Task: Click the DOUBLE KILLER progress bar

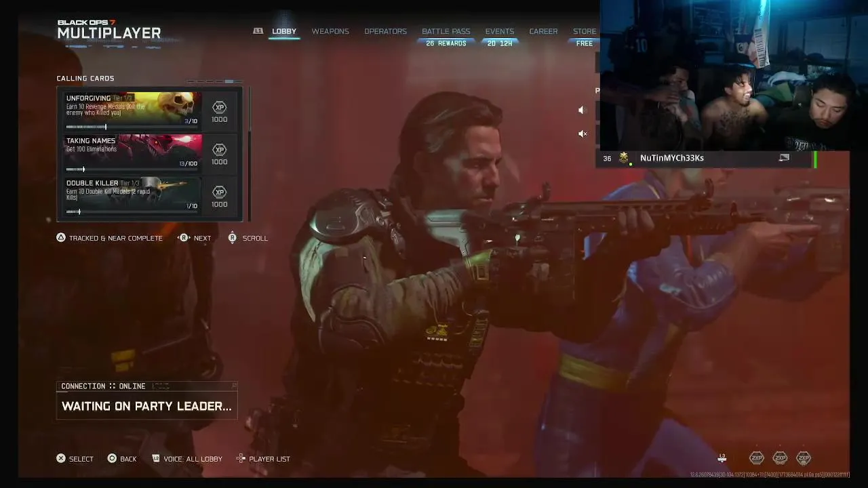Action: [x=132, y=211]
